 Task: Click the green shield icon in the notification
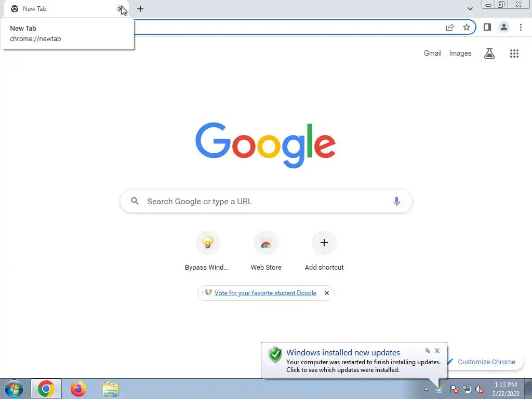tap(275, 354)
